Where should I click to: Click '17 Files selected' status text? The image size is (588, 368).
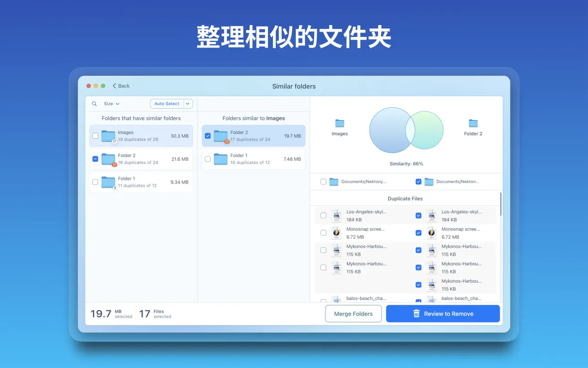[x=155, y=314]
